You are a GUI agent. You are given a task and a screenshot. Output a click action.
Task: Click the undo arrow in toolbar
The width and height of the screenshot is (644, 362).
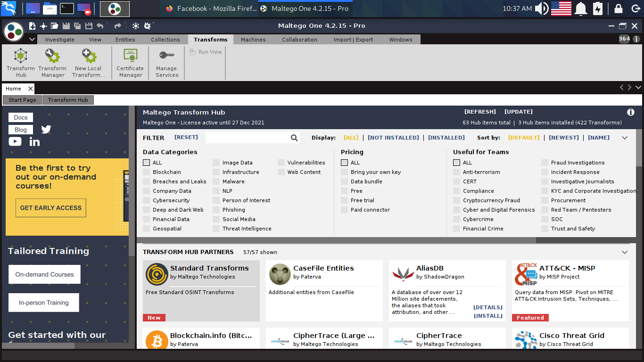point(100,26)
